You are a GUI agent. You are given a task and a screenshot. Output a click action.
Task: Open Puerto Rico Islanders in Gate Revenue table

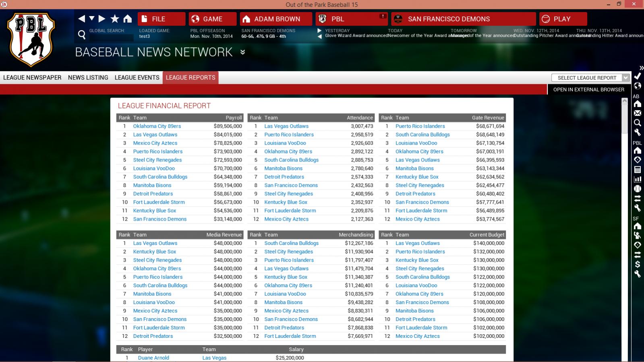point(420,126)
